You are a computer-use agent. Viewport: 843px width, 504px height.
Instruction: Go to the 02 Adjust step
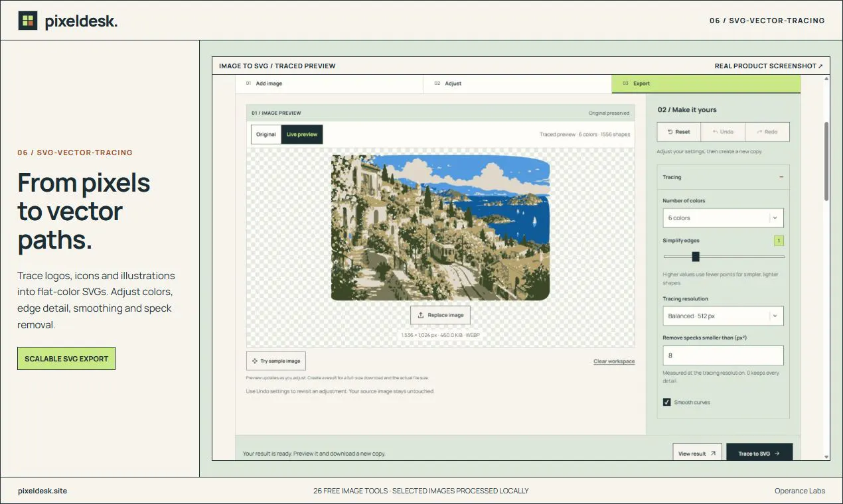[518, 84]
